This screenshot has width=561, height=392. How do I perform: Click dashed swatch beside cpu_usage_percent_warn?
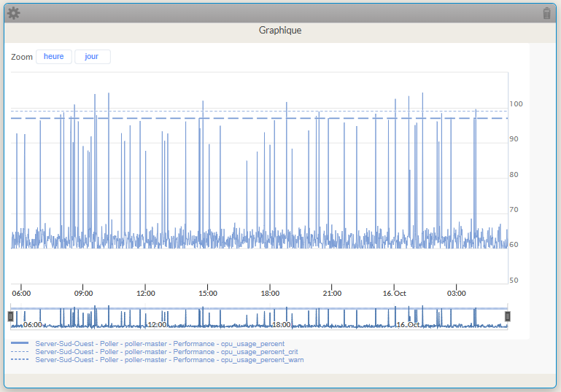[20, 359]
